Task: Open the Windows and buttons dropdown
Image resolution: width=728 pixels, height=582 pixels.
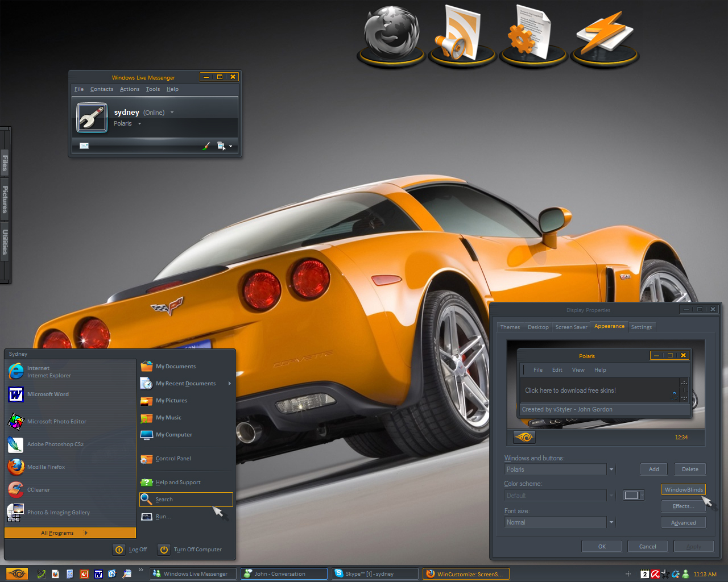Action: (x=611, y=469)
